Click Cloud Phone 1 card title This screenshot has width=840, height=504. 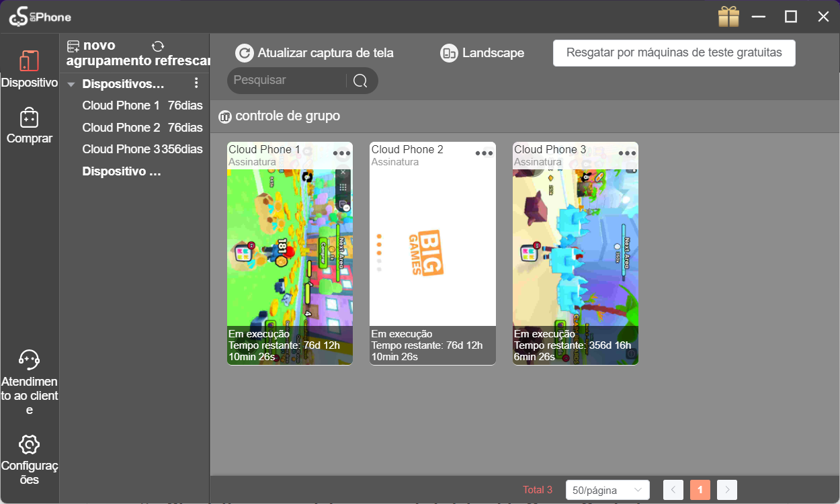(265, 149)
